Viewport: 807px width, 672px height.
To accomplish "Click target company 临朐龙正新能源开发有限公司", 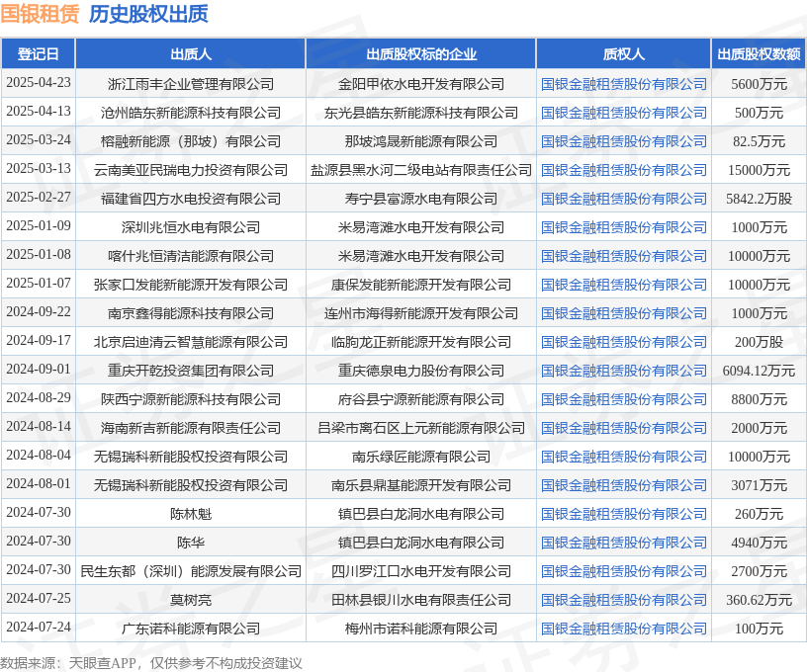I will pos(421,342).
